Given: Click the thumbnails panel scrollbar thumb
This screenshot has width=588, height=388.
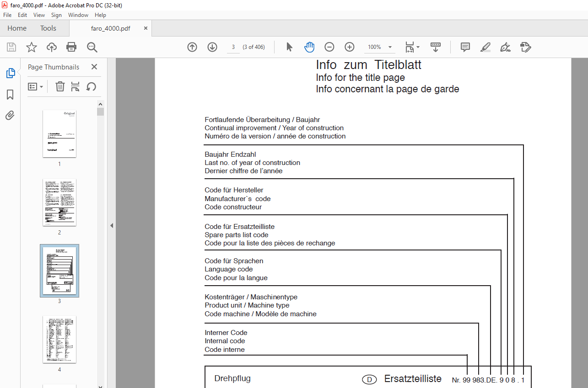Looking at the screenshot, I should [100, 112].
